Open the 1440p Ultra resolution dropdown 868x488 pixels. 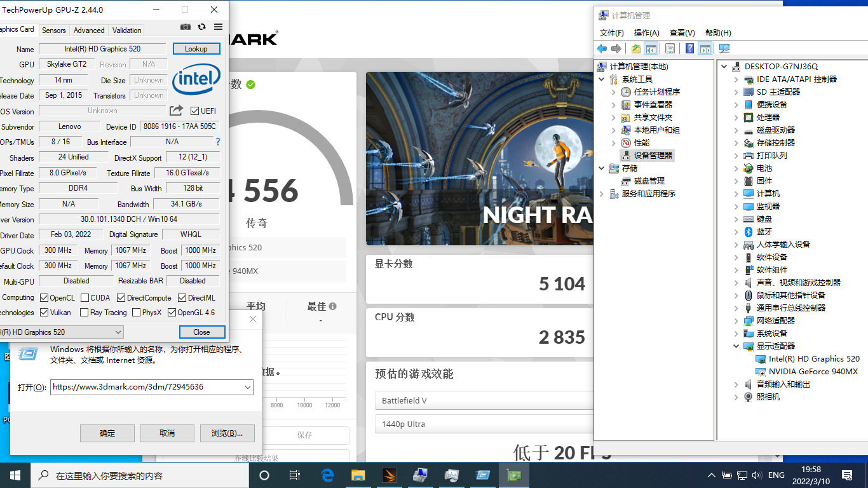click(484, 424)
